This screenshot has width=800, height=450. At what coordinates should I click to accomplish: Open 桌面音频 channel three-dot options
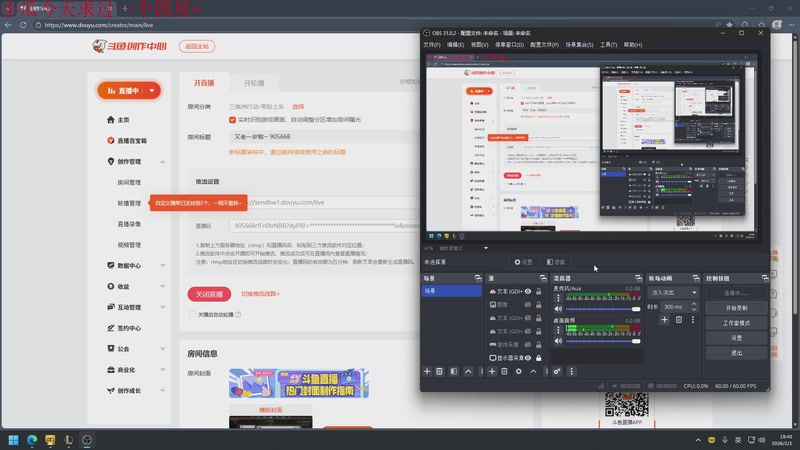tap(558, 330)
